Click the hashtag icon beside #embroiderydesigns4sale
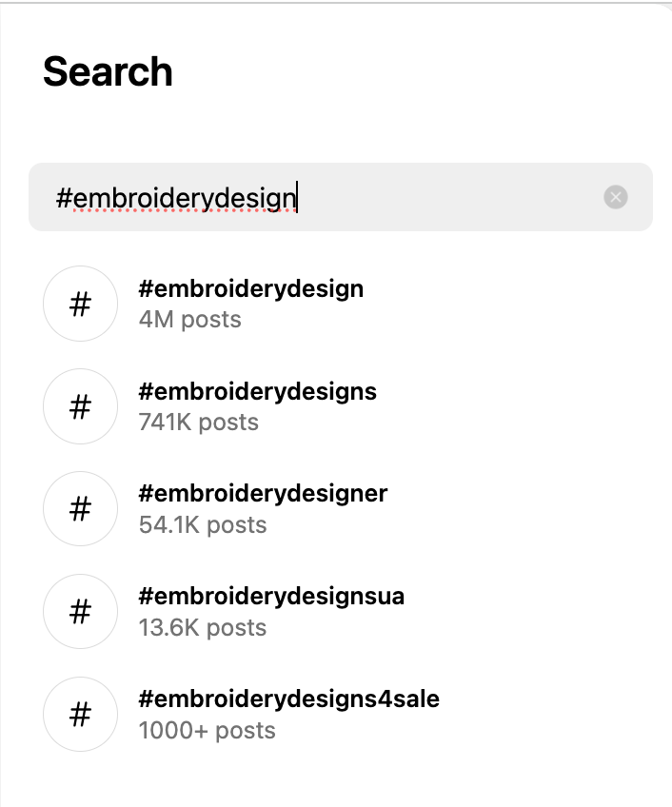The width and height of the screenshot is (672, 807). point(80,714)
